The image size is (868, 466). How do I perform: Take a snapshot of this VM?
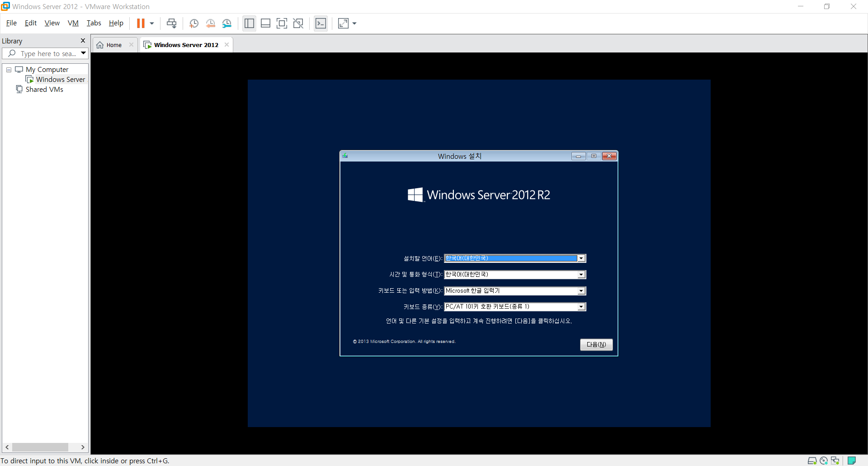click(194, 24)
